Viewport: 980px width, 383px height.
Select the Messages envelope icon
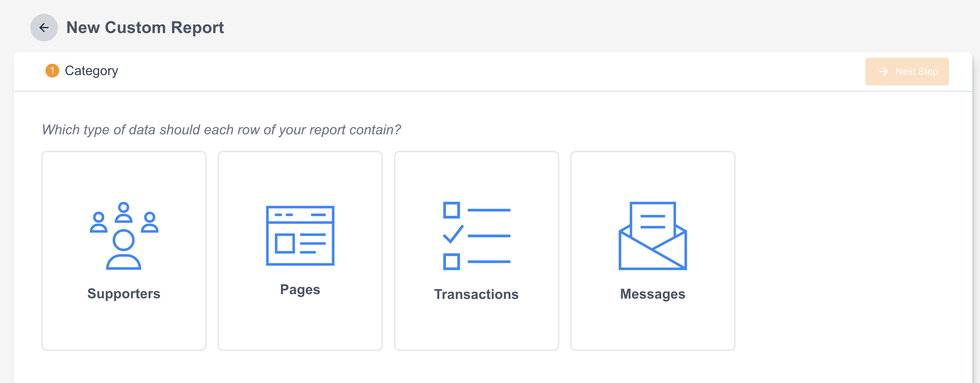[653, 236]
